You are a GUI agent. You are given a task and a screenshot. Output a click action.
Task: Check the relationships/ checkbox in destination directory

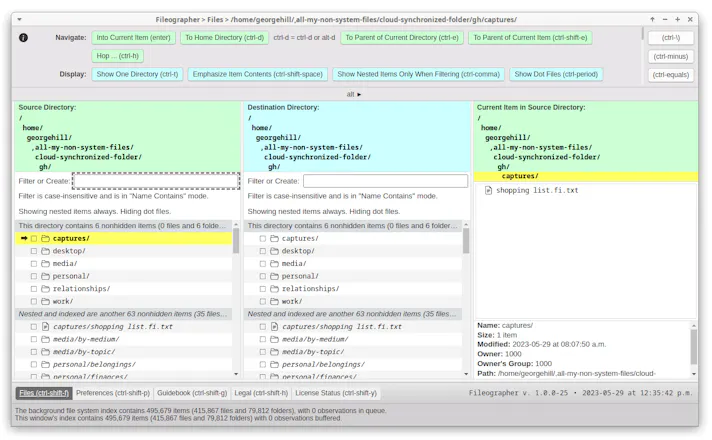[x=262, y=289]
